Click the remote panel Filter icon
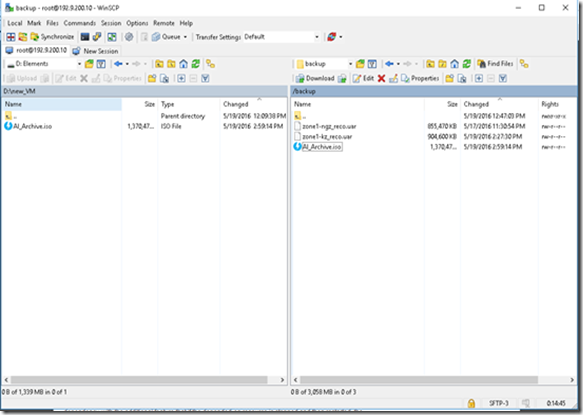This screenshot has width=583, height=415. click(x=372, y=64)
